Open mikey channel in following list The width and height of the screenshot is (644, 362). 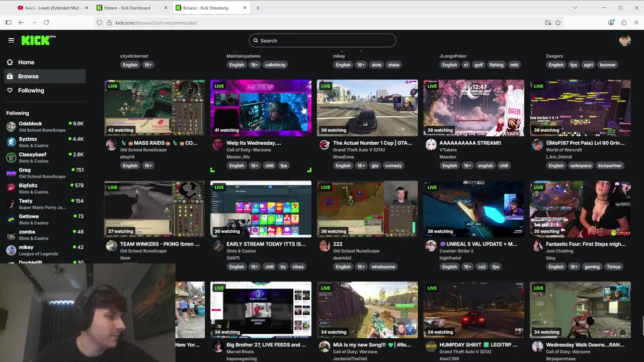click(x=45, y=250)
